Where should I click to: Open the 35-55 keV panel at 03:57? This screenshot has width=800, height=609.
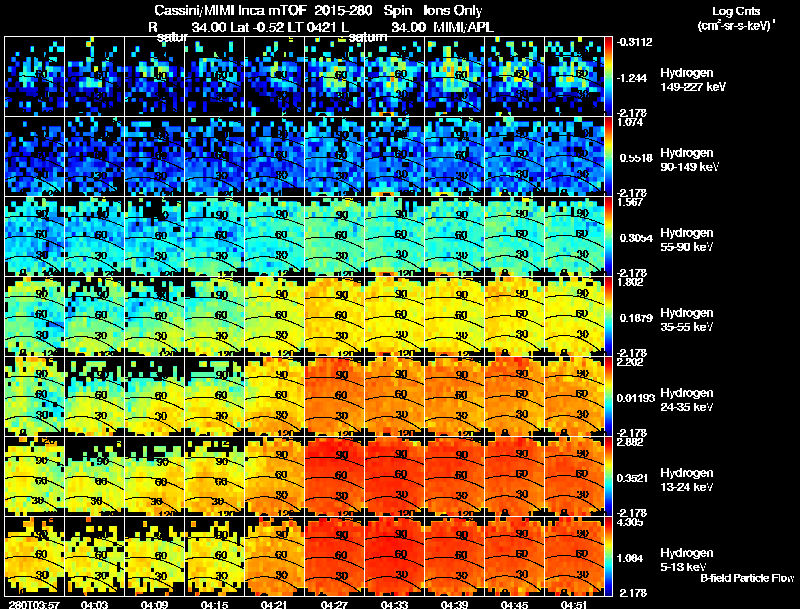click(x=34, y=317)
